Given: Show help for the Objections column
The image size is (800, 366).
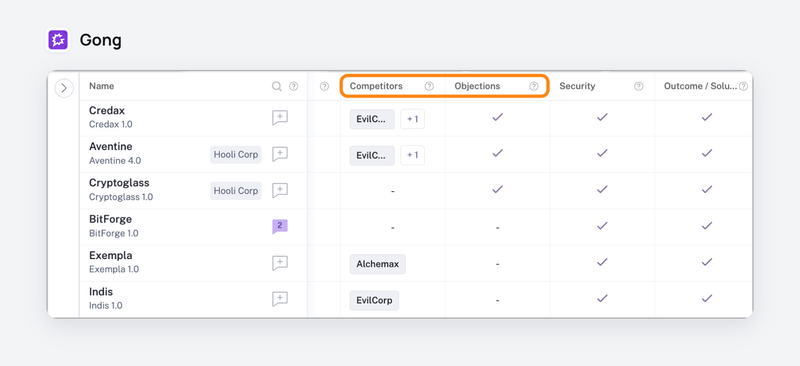Looking at the screenshot, I should point(534,86).
